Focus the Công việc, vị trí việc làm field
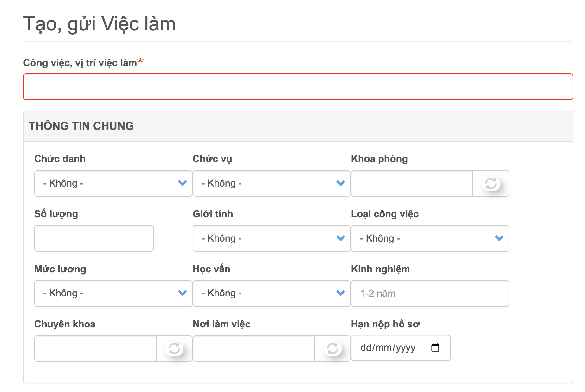 pyautogui.click(x=298, y=87)
